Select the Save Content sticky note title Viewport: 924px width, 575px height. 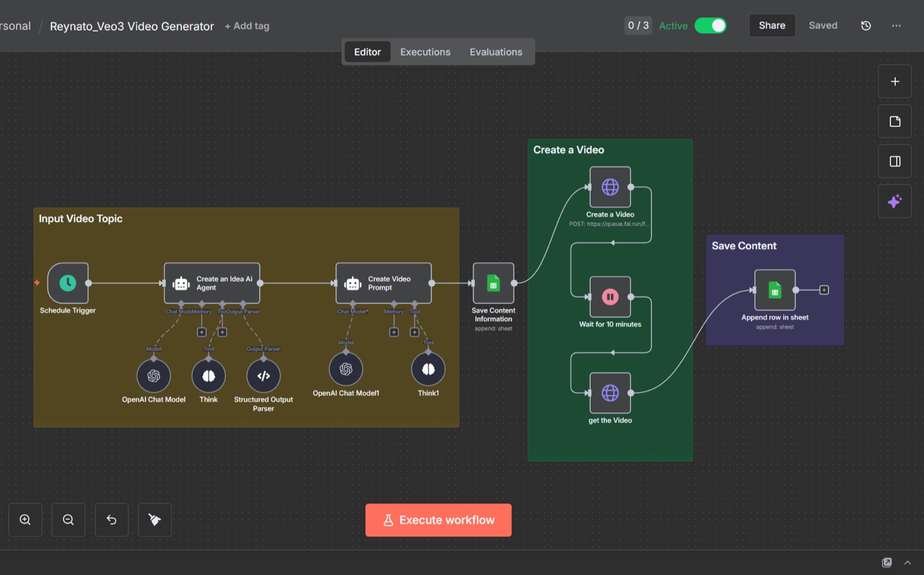(744, 246)
